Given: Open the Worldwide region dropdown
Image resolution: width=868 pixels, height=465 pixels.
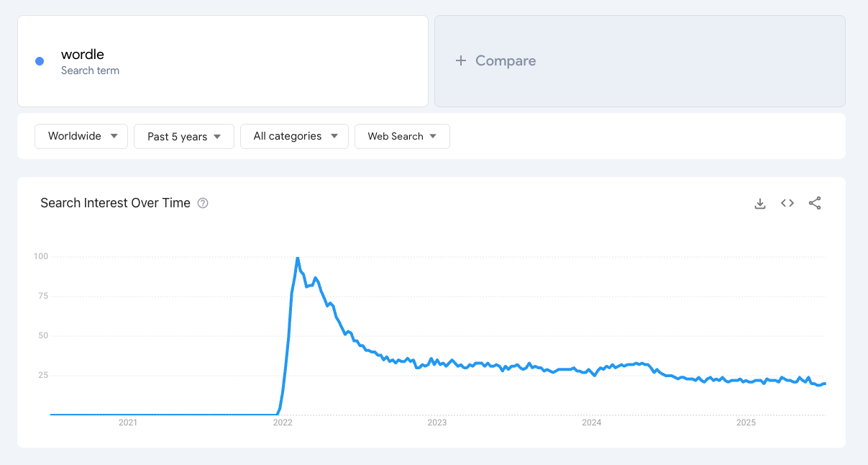Looking at the screenshot, I should click(x=81, y=136).
